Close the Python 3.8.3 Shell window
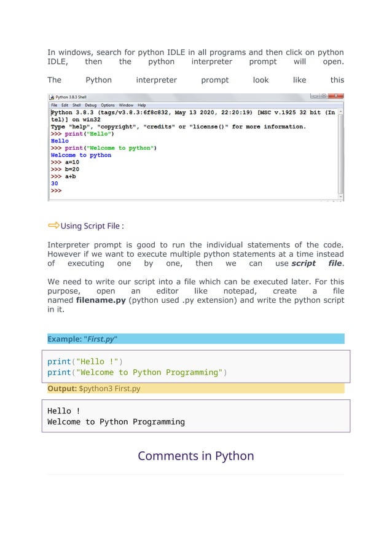The width and height of the screenshot is (392, 554). 336,96
